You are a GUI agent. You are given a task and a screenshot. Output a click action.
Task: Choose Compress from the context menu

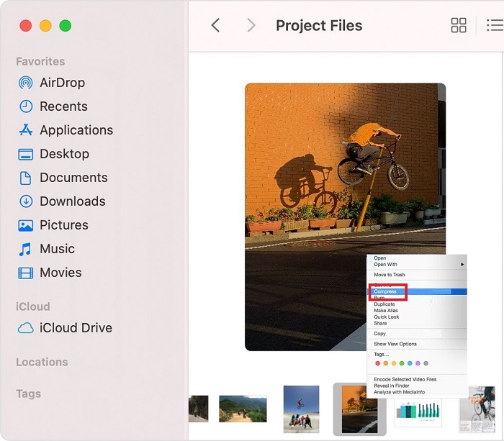(x=417, y=291)
